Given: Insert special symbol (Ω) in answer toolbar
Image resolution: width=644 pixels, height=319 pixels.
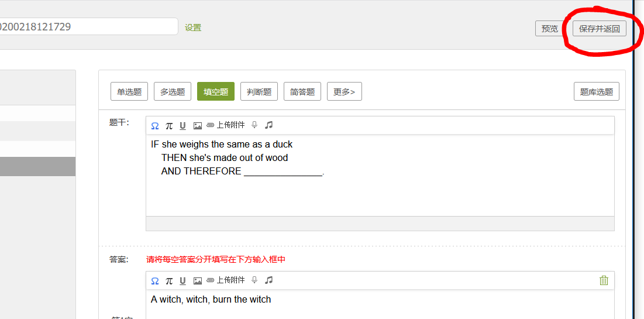Looking at the screenshot, I should 155,281.
